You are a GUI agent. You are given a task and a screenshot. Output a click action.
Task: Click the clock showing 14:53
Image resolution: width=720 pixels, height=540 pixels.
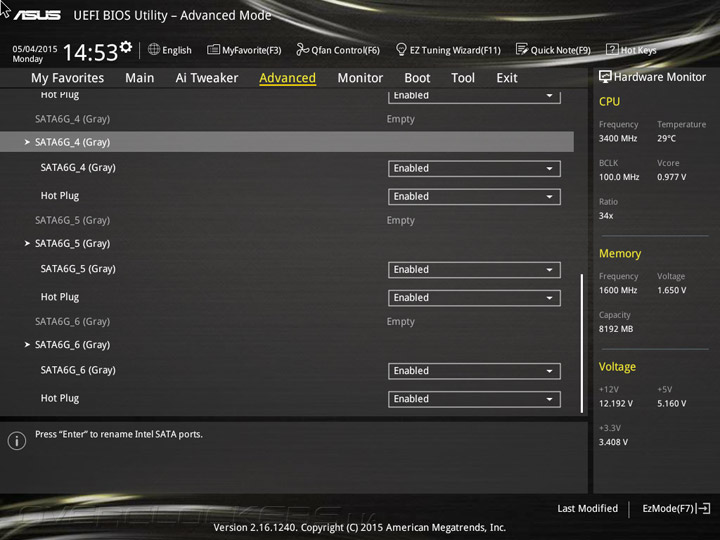point(90,52)
